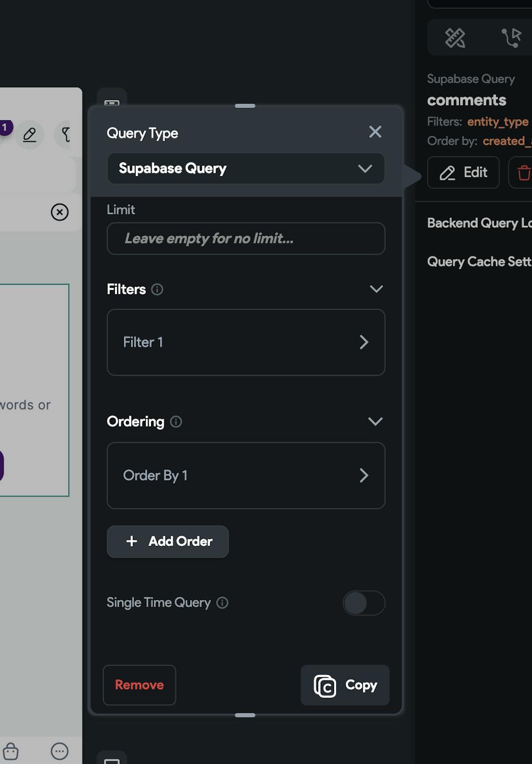Toggle the Single Time Query switch
The height and width of the screenshot is (764, 532).
[364, 603]
